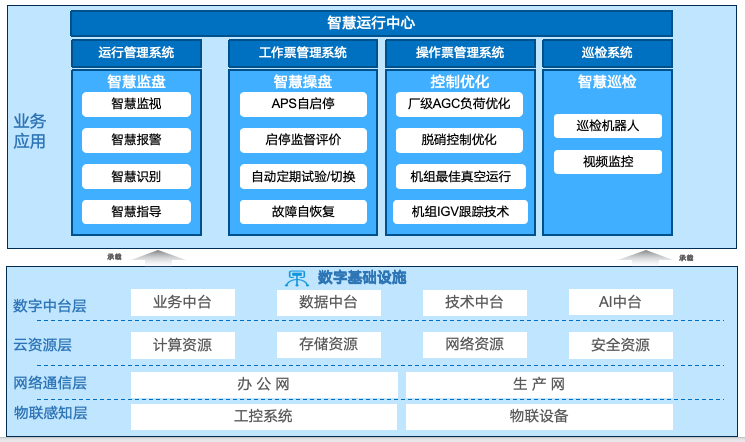Click the 物联设备 box
This screenshot has width=745, height=442.
[x=539, y=417]
